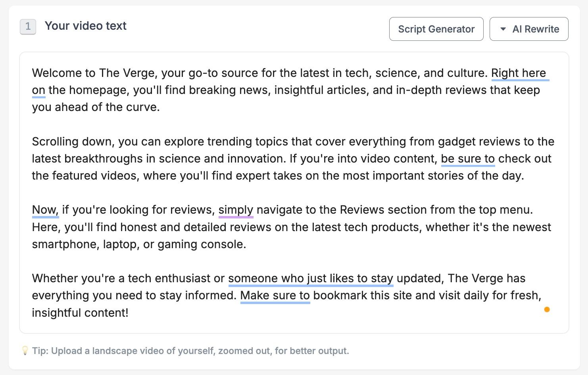This screenshot has height=375, width=588.
Task: Click the orange status dot in the editor
Action: click(x=547, y=310)
